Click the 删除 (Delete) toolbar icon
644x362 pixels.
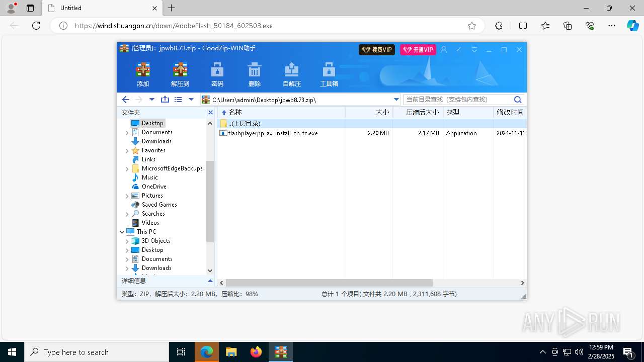(255, 74)
